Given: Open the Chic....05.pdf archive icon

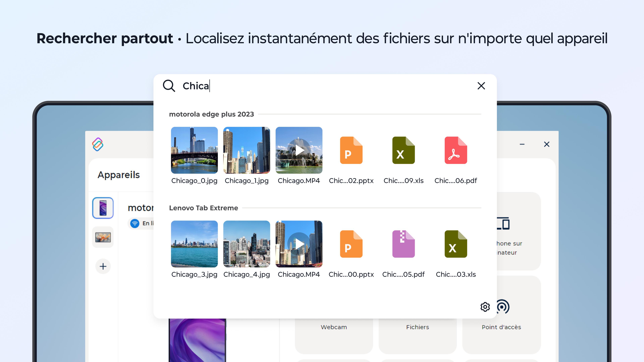Looking at the screenshot, I should 403,244.
